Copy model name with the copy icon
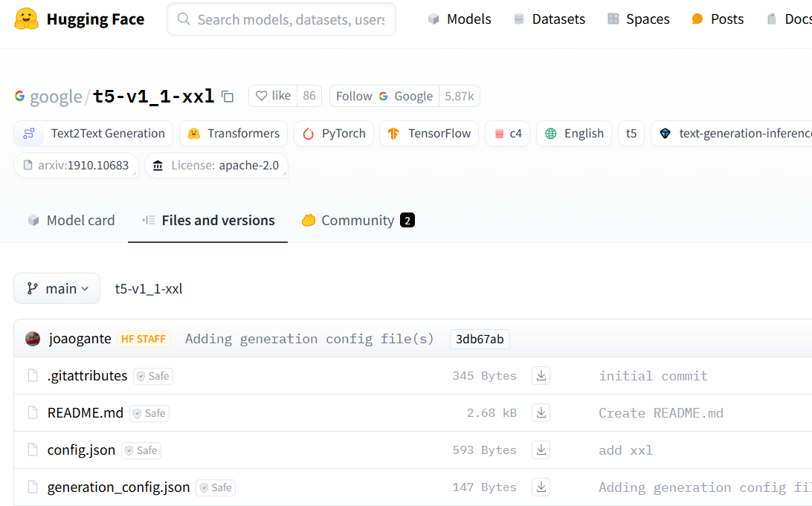This screenshot has height=506, width=812. click(228, 97)
